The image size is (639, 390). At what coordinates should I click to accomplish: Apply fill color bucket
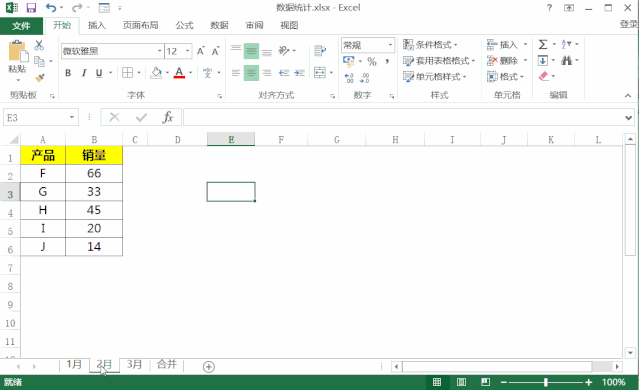pos(156,73)
